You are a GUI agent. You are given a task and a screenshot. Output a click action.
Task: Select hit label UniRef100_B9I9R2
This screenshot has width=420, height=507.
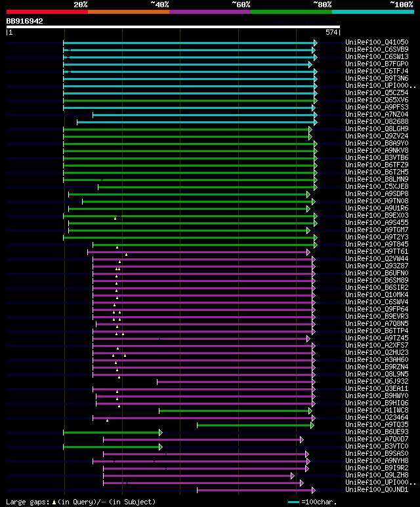(x=377, y=468)
